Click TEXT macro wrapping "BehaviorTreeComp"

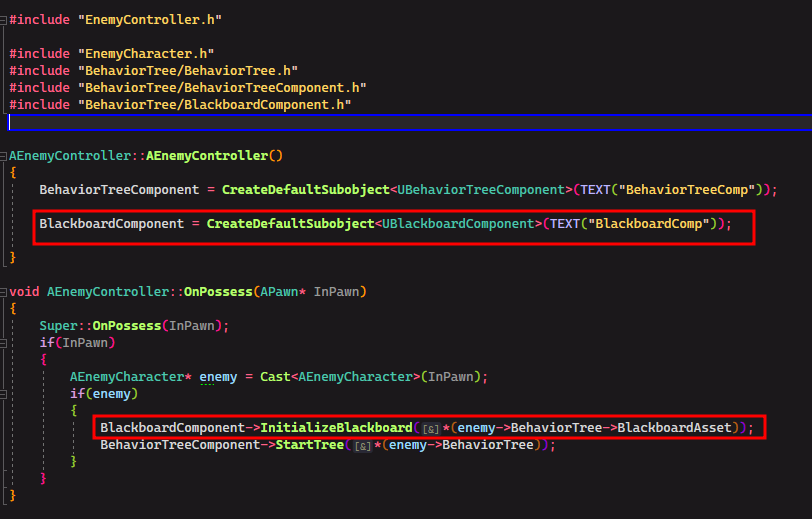click(595, 190)
